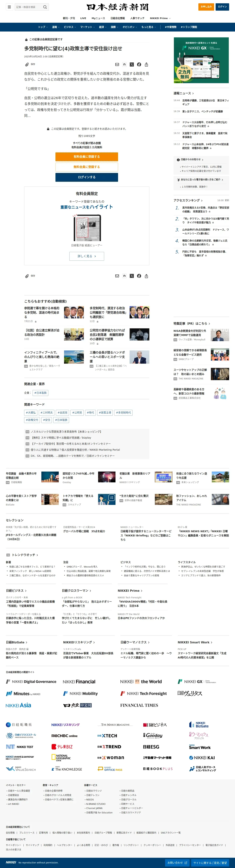Open 人事ウオッチ menu item
This screenshot has height=868, width=235.
tap(137, 18)
